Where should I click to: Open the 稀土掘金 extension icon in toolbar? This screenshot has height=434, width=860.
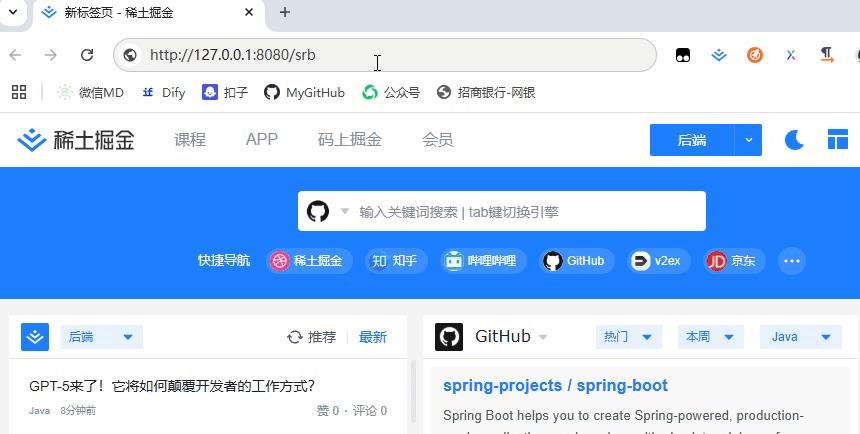(718, 55)
